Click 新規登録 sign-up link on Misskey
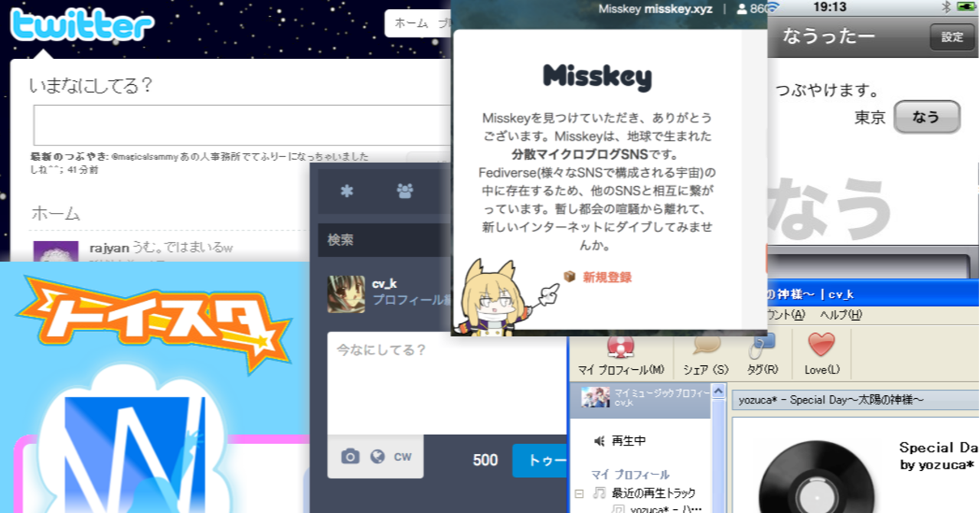Screen dimensions: 980x513 (x=607, y=277)
